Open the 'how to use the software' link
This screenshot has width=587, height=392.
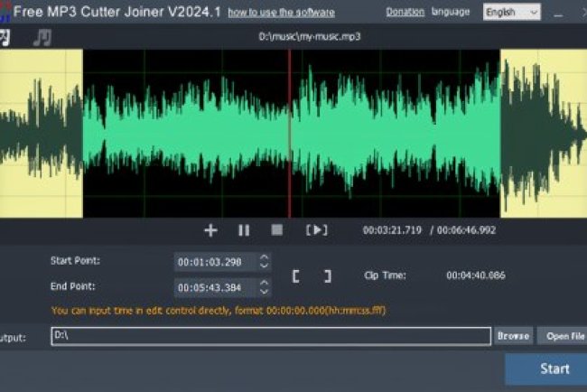(x=282, y=13)
